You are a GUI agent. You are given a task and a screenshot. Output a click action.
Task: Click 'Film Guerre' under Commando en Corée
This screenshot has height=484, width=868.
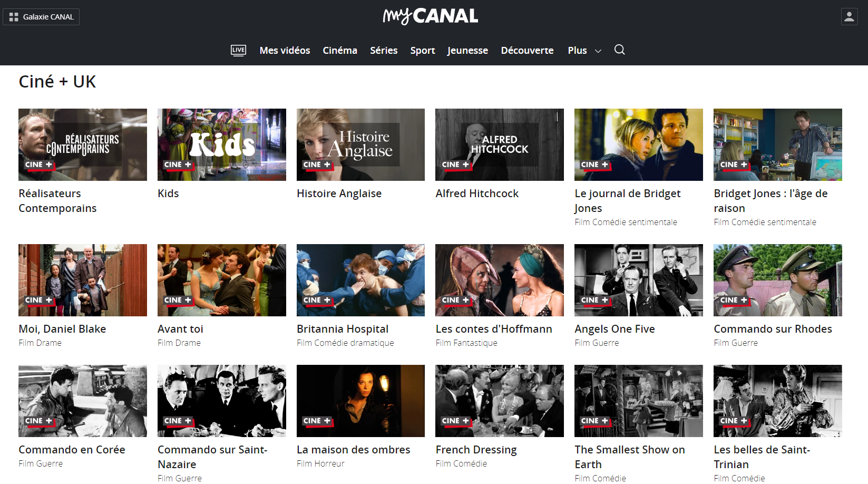(41, 463)
